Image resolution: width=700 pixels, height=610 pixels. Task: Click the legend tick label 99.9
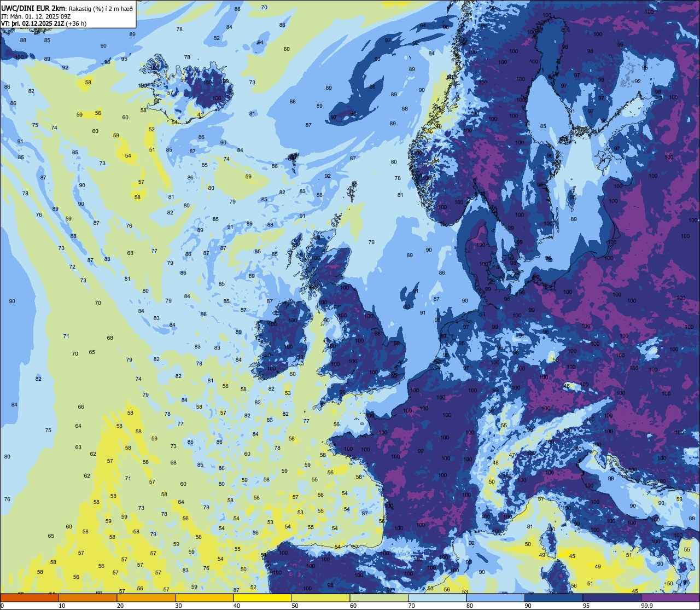tap(646, 606)
